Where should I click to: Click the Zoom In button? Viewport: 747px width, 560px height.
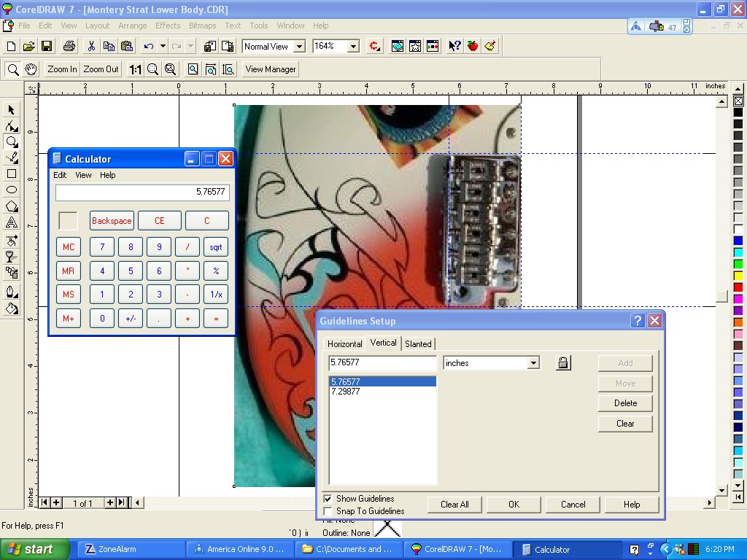pos(62,69)
